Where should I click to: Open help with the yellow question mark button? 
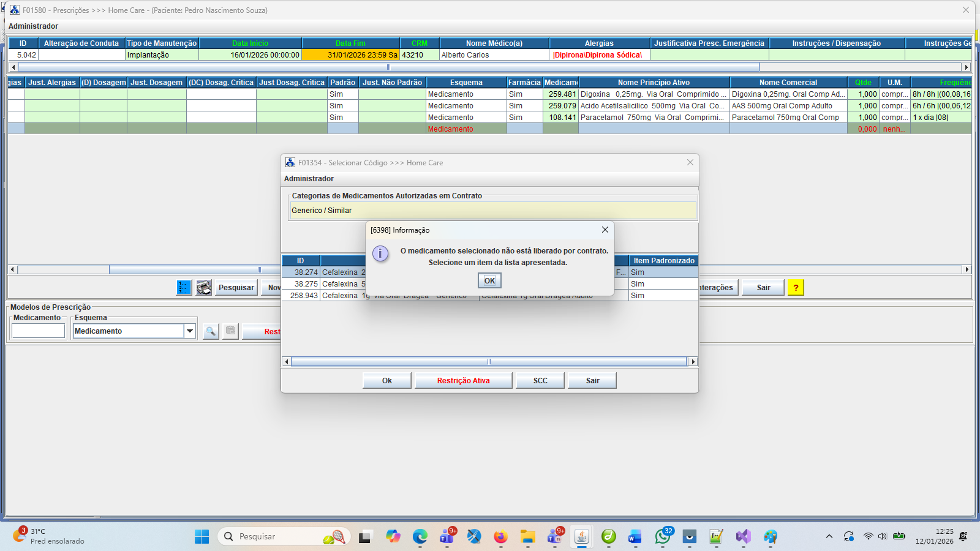click(x=796, y=288)
